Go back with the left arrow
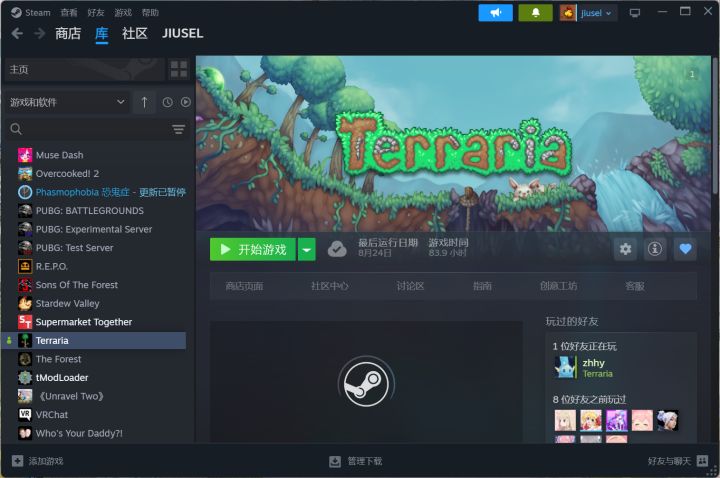Image resolution: width=720 pixels, height=478 pixels. (17, 33)
